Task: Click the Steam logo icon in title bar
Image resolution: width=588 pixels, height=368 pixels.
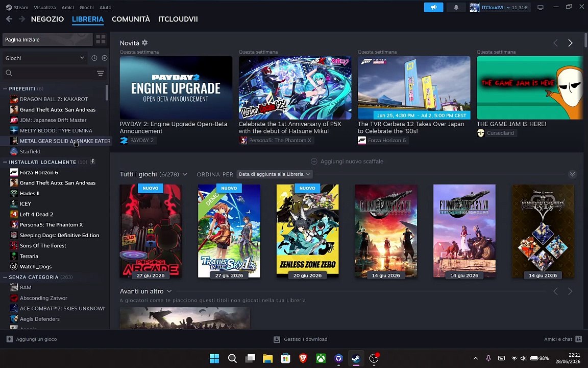Action: pyautogui.click(x=9, y=7)
